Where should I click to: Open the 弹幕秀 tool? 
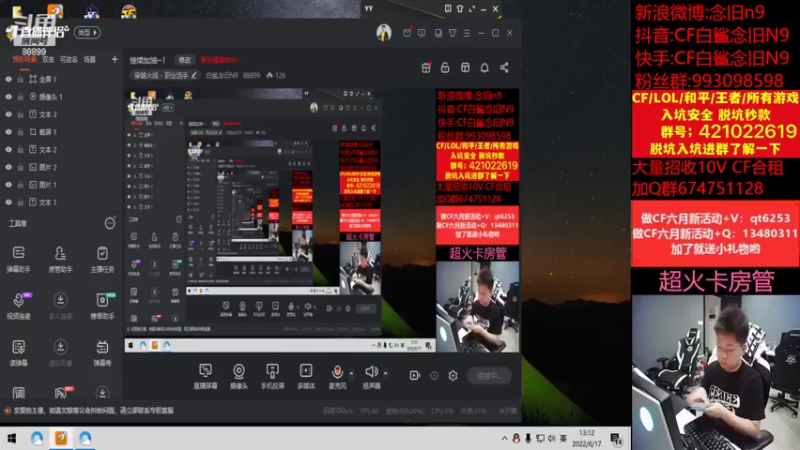[102, 353]
